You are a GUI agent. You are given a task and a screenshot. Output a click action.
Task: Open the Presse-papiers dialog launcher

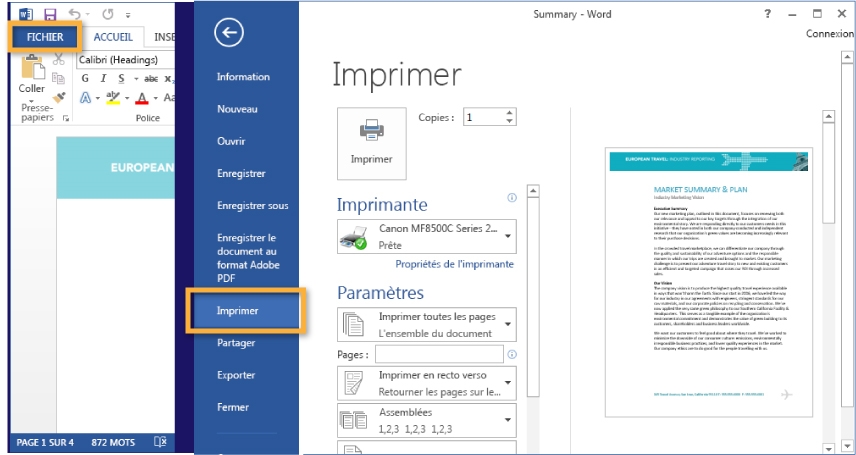pyautogui.click(x=66, y=118)
